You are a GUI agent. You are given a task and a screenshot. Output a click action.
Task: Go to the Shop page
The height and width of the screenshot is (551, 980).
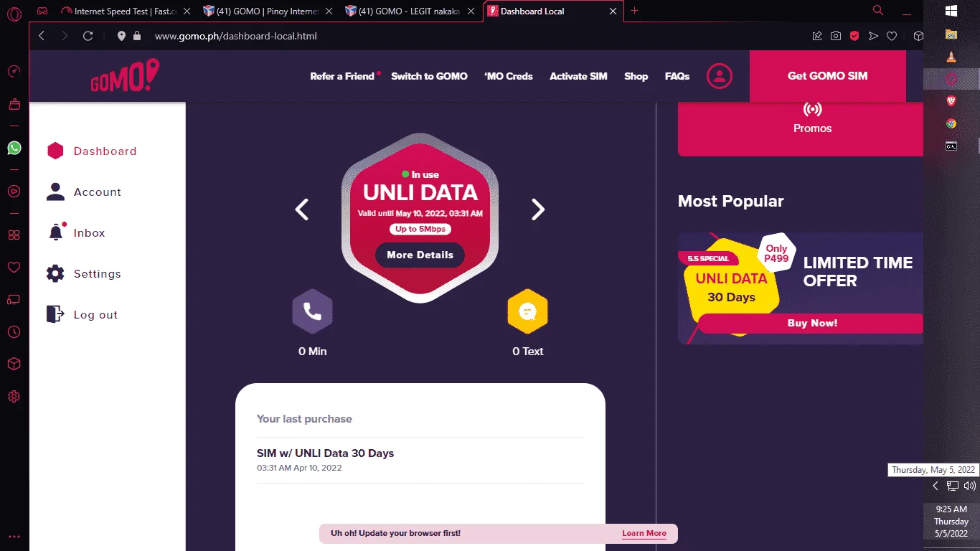click(636, 76)
